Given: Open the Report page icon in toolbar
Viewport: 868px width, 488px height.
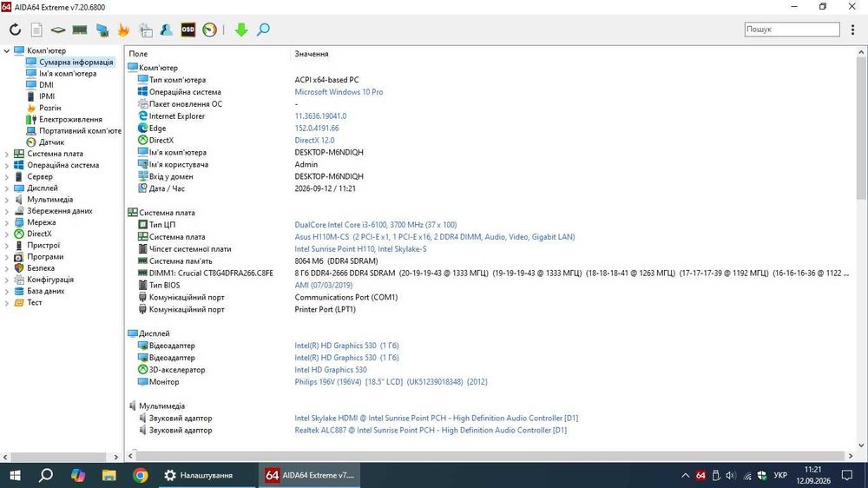Looking at the screenshot, I should [x=36, y=30].
